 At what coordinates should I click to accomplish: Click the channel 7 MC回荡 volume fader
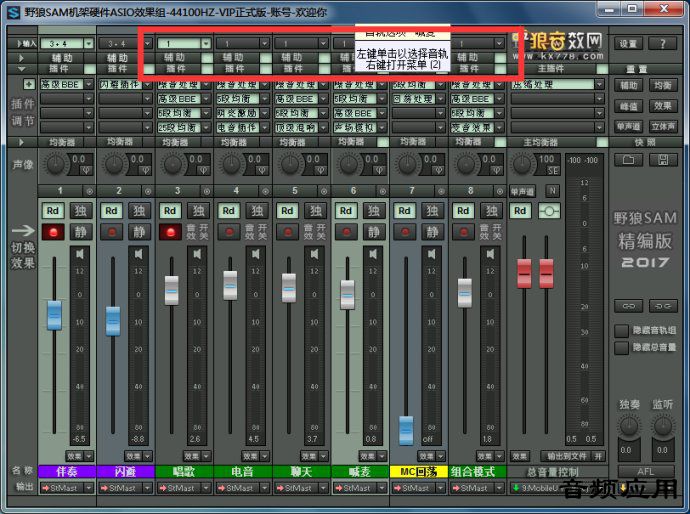tap(406, 430)
